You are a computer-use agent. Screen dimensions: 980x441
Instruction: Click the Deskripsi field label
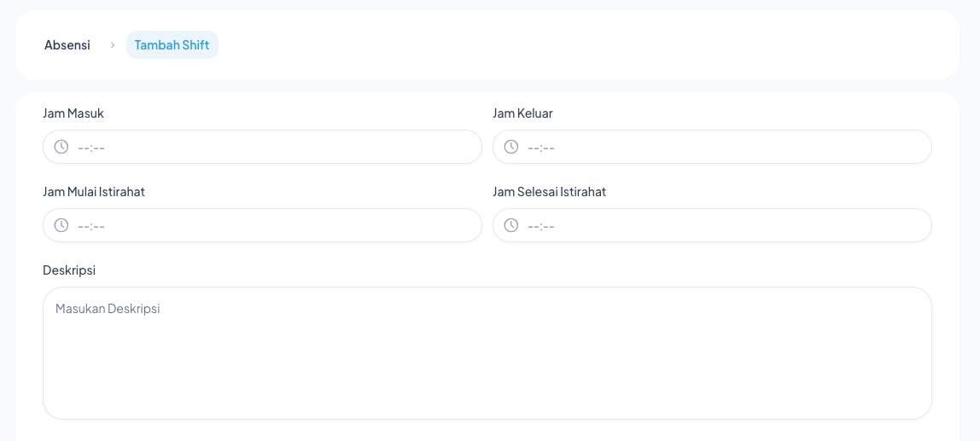pyautogui.click(x=69, y=270)
